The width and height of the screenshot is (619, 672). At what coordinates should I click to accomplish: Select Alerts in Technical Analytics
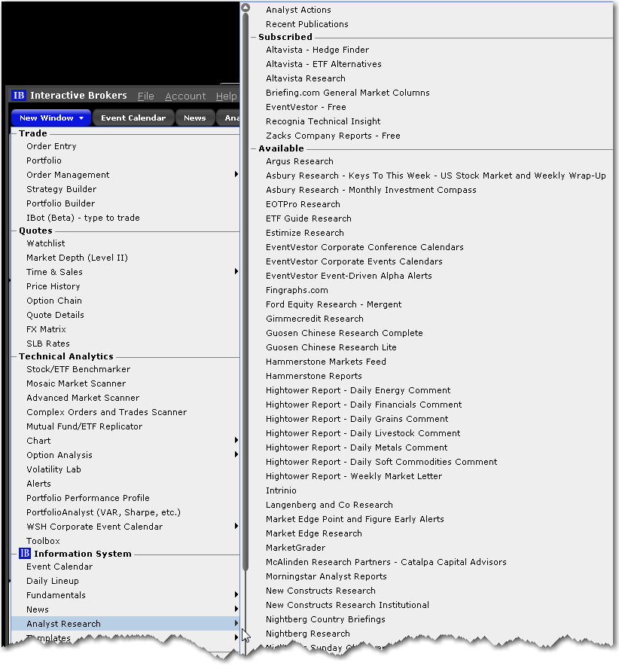38,484
